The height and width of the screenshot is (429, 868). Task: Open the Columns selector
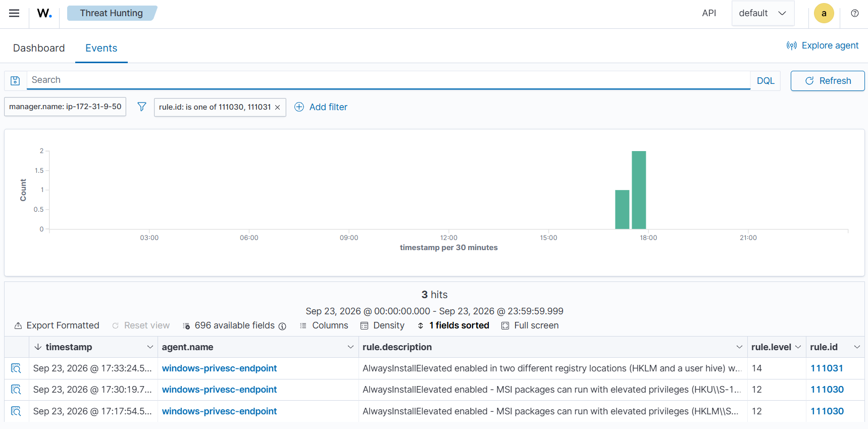(324, 325)
